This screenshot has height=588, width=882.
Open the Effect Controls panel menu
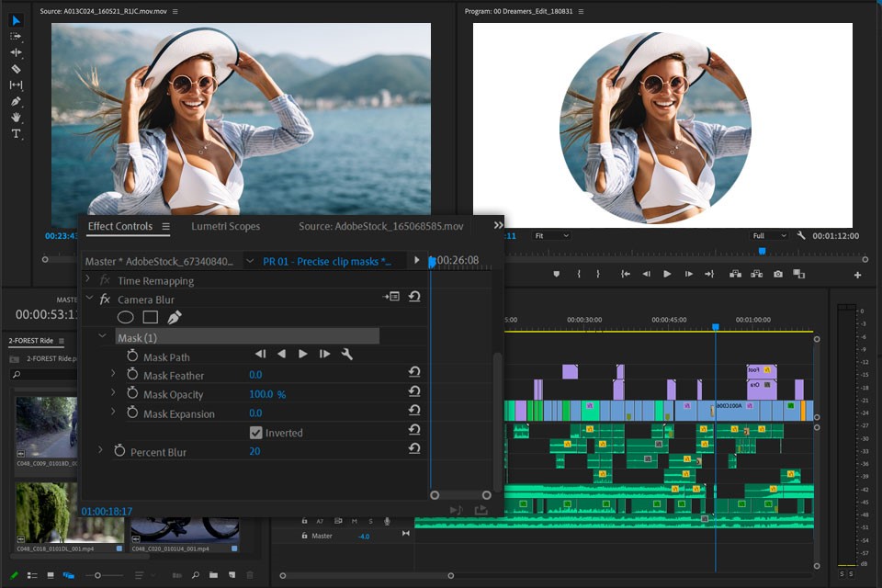click(x=166, y=226)
